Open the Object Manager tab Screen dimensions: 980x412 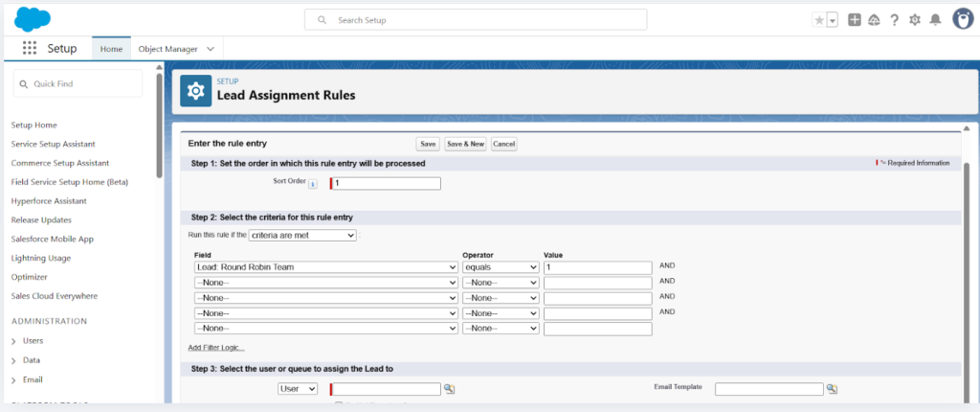(x=168, y=49)
